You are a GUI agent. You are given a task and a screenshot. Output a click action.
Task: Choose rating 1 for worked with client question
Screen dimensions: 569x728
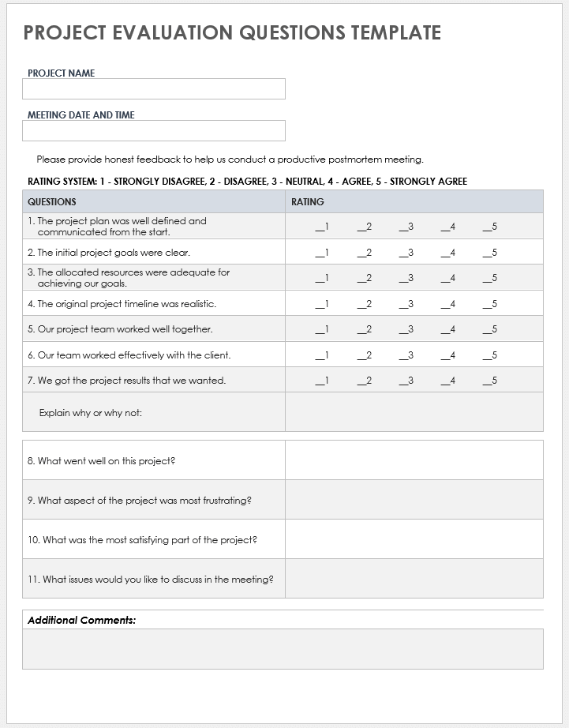click(x=322, y=355)
